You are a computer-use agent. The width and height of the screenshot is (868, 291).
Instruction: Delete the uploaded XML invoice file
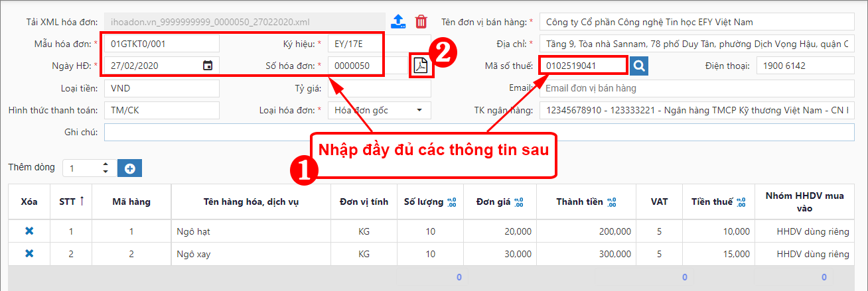coord(421,21)
